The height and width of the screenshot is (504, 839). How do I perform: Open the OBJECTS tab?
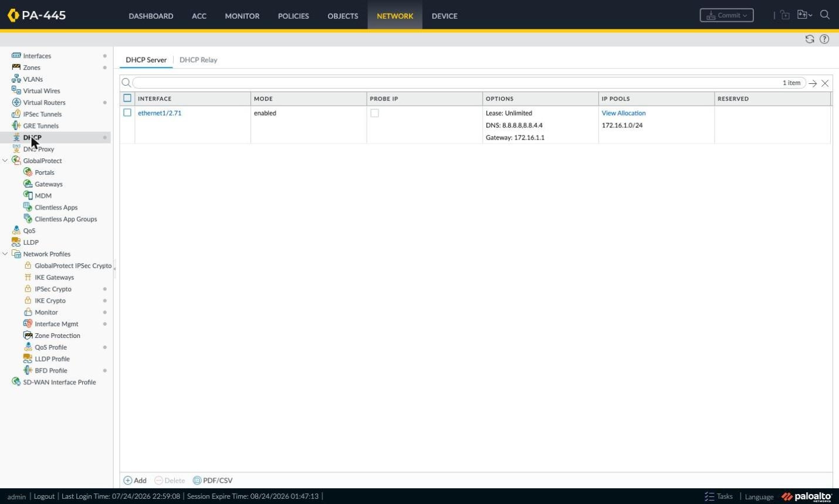pos(343,16)
